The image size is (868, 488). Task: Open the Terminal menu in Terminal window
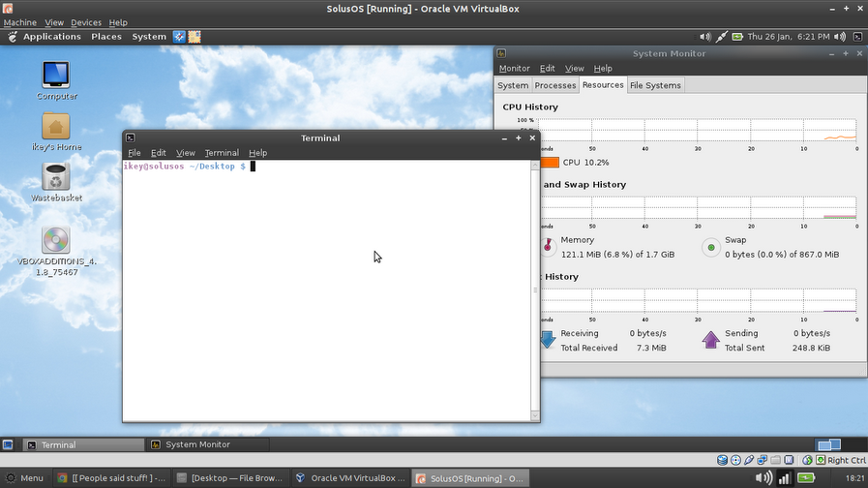pyautogui.click(x=222, y=153)
